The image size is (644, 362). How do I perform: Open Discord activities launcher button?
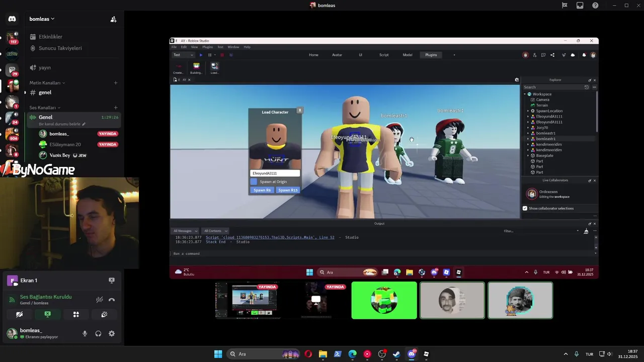(76, 314)
